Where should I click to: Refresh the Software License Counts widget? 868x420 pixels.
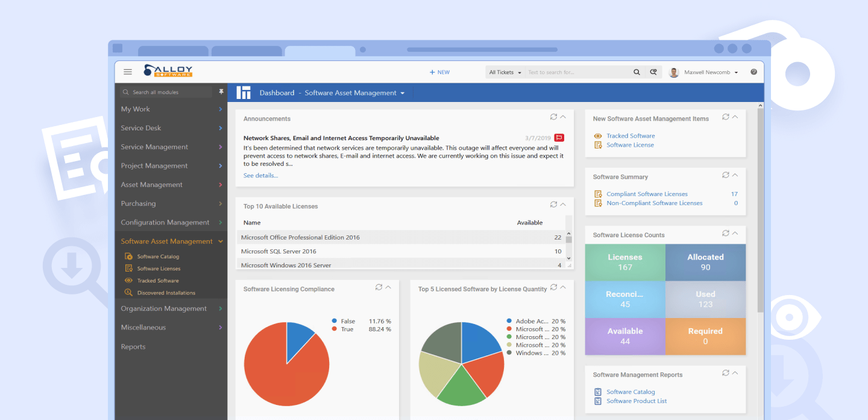(x=725, y=234)
